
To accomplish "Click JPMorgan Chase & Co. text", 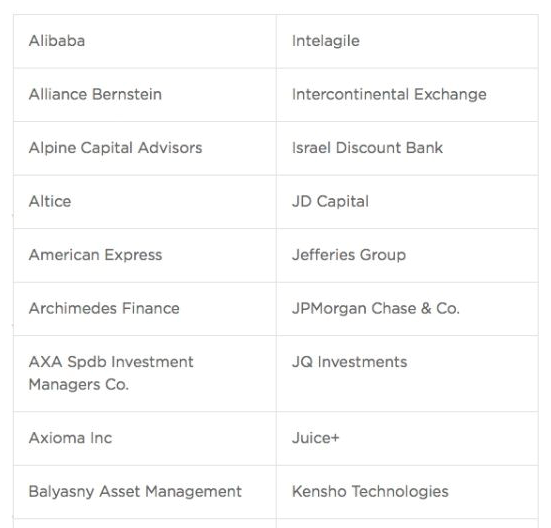I will tap(376, 308).
